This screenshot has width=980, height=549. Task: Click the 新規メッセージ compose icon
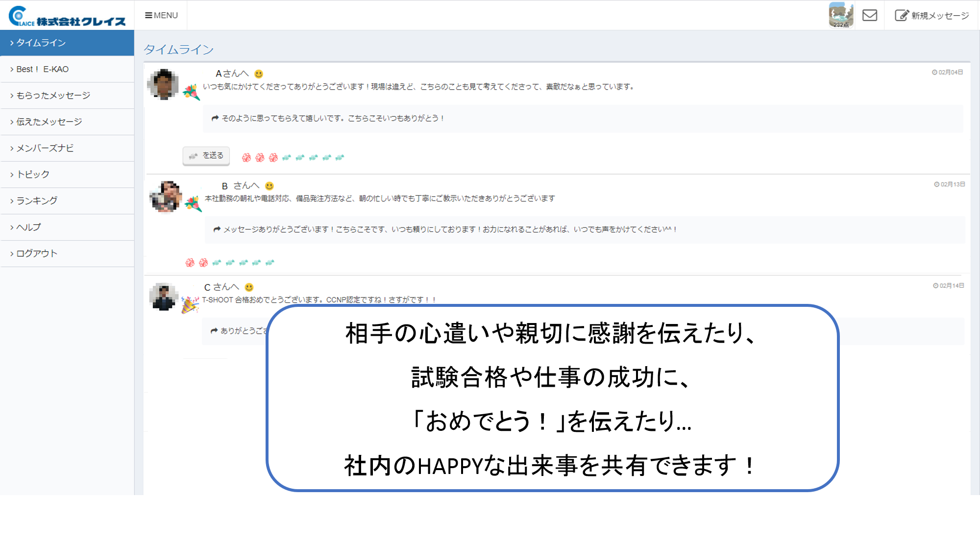click(x=902, y=15)
